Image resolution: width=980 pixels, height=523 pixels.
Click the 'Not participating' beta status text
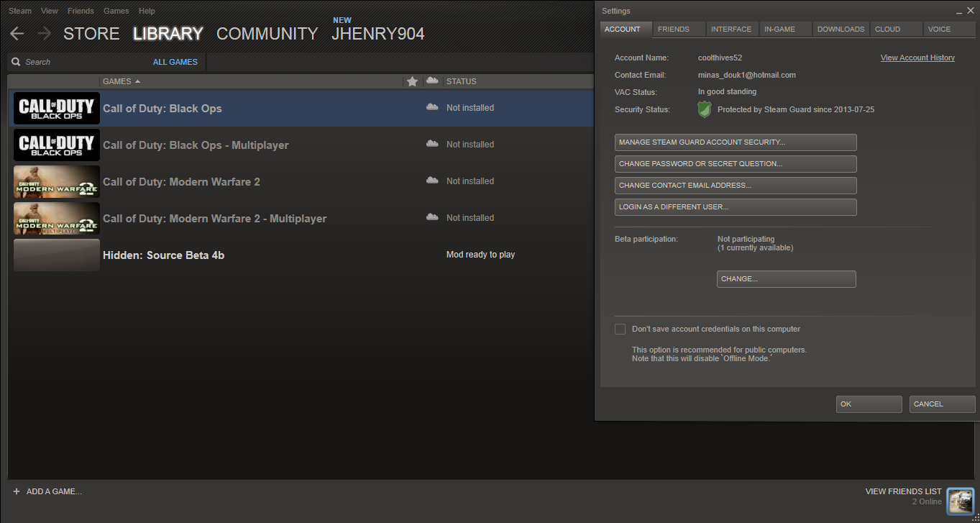point(746,239)
